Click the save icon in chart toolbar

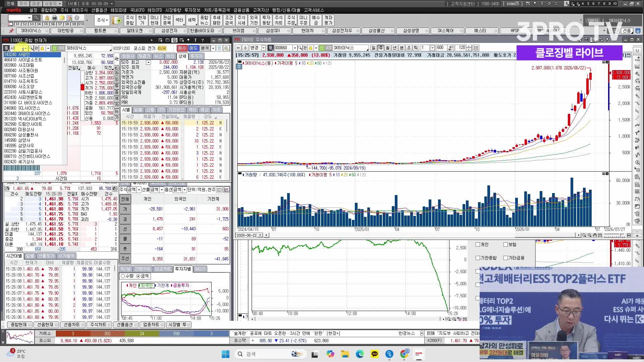click(476, 48)
